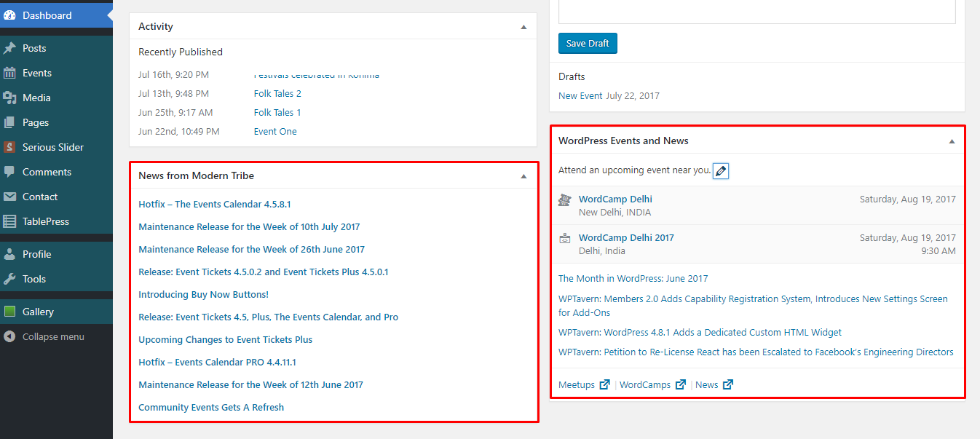
Task: Collapse the WordPress Events and News widget
Action: (952, 141)
